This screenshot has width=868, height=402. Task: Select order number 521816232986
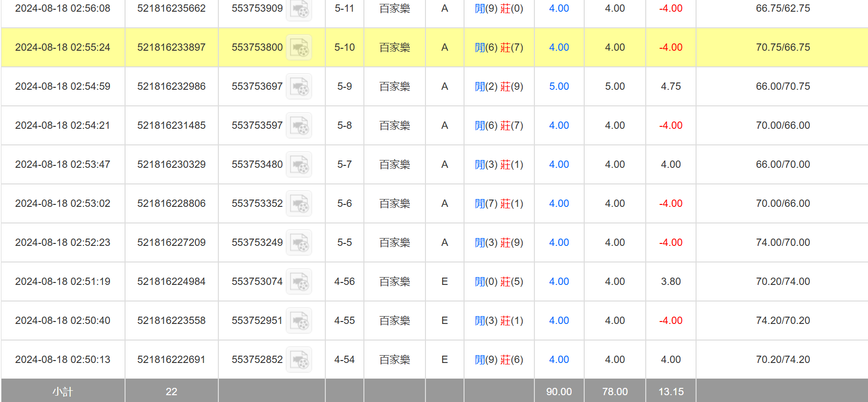point(171,86)
